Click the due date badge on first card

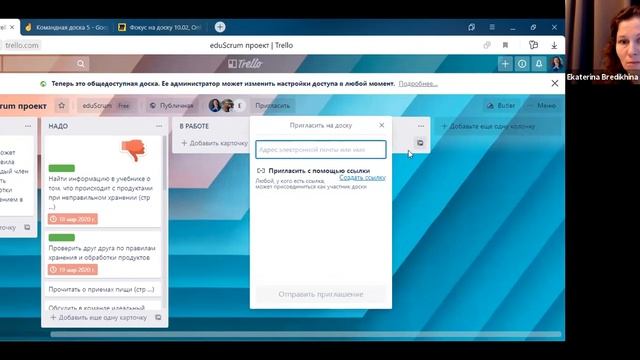[x=73, y=219]
